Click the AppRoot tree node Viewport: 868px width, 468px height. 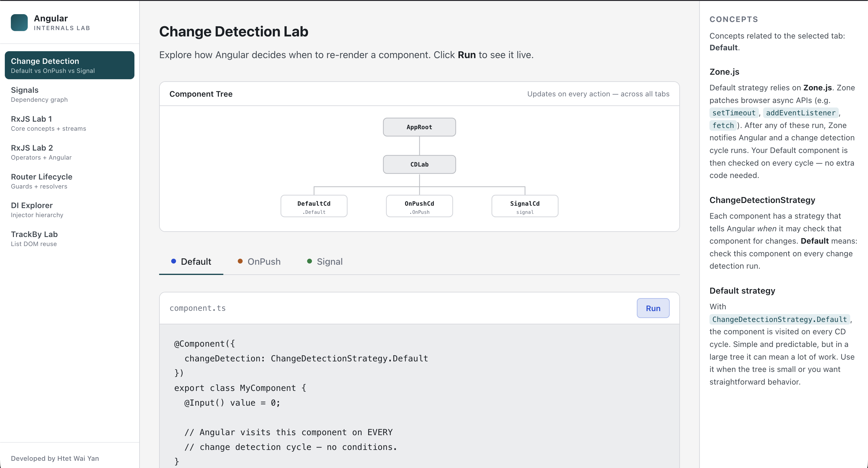(419, 127)
